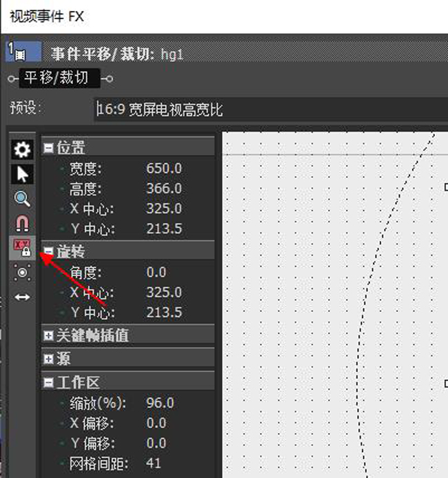Click the 宽度 value 650.0
This screenshot has width=448, height=478.
[164, 168]
